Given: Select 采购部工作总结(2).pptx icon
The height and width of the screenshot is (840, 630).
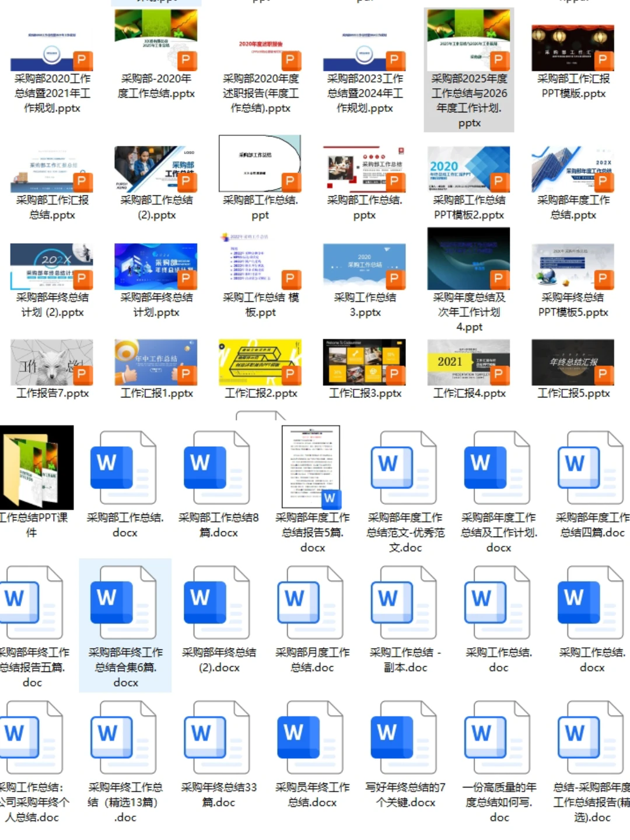Looking at the screenshot, I should [x=156, y=169].
